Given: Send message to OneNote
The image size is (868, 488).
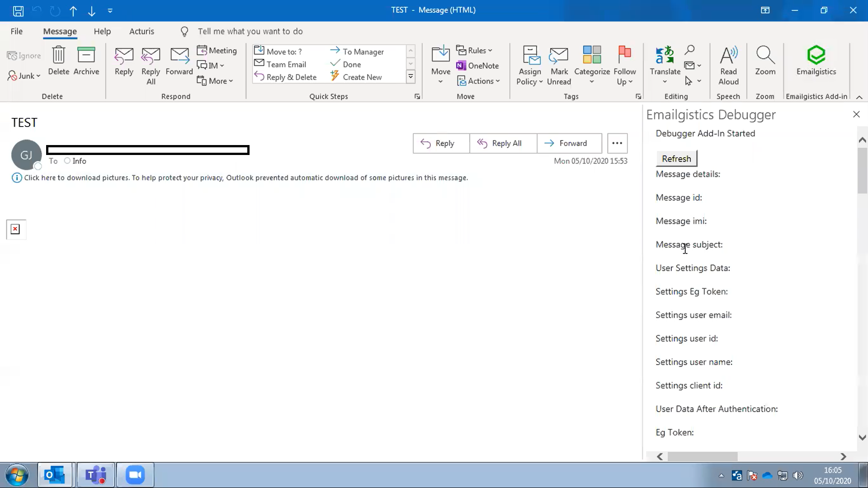Looking at the screenshot, I should 477,66.
